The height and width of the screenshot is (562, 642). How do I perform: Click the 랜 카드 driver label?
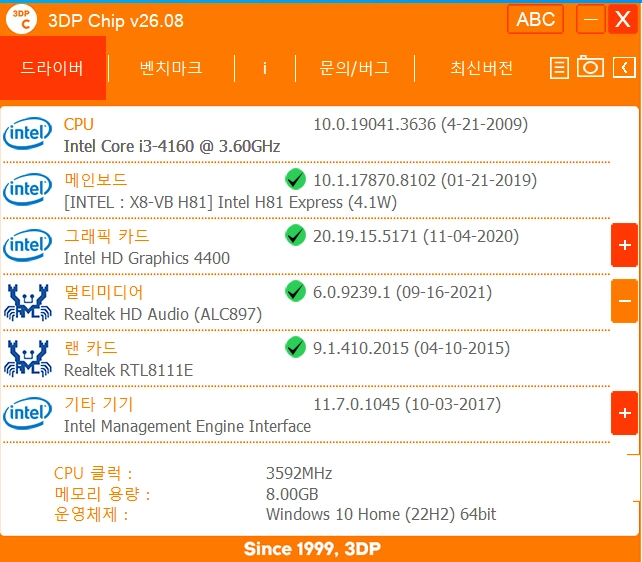pos(91,348)
